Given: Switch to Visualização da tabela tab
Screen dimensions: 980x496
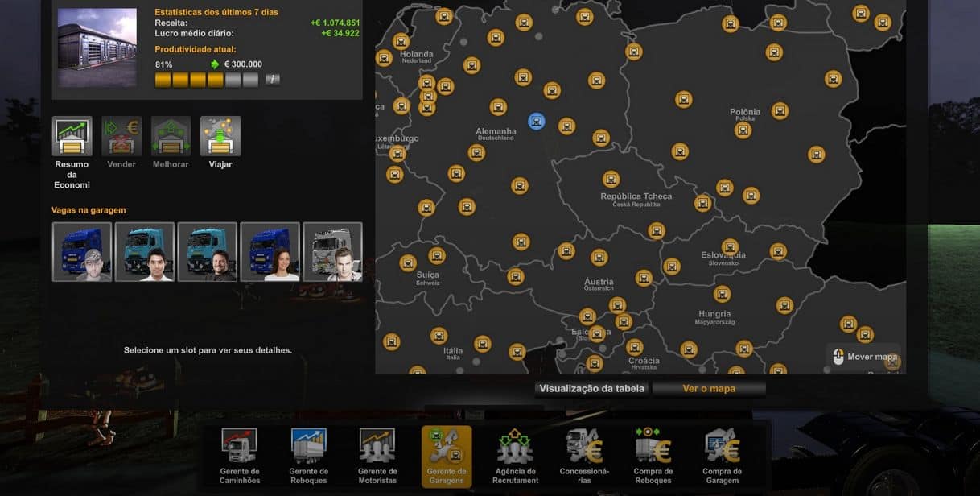Looking at the screenshot, I should [x=591, y=389].
